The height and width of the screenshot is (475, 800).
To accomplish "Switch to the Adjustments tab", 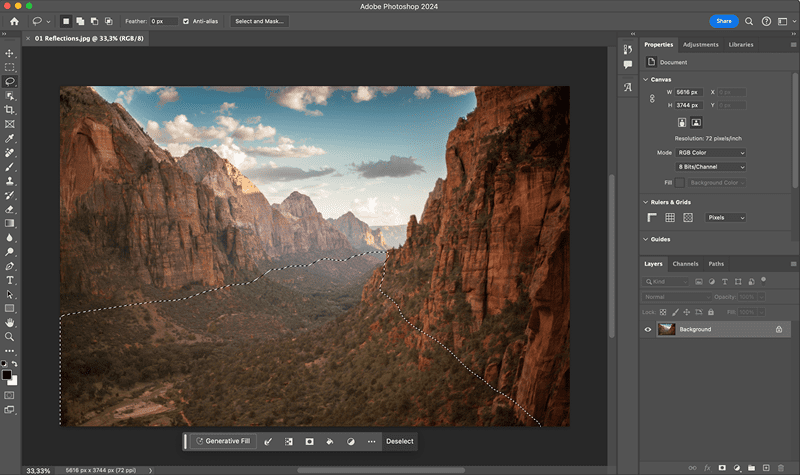I will coord(700,45).
